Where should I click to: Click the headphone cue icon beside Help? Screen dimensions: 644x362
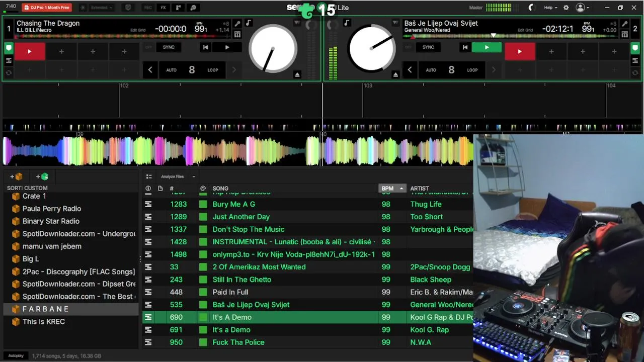point(531,8)
